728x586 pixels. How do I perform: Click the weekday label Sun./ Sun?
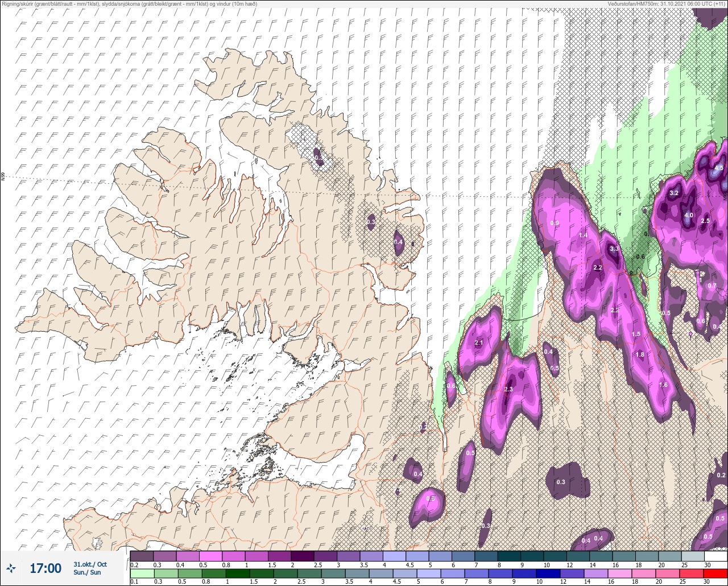[87, 572]
